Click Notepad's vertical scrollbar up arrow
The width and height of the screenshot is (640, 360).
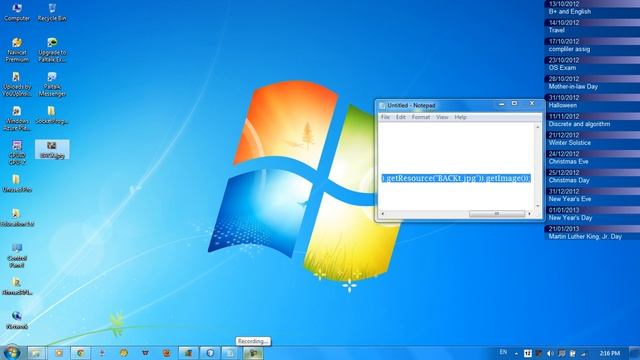click(x=538, y=127)
